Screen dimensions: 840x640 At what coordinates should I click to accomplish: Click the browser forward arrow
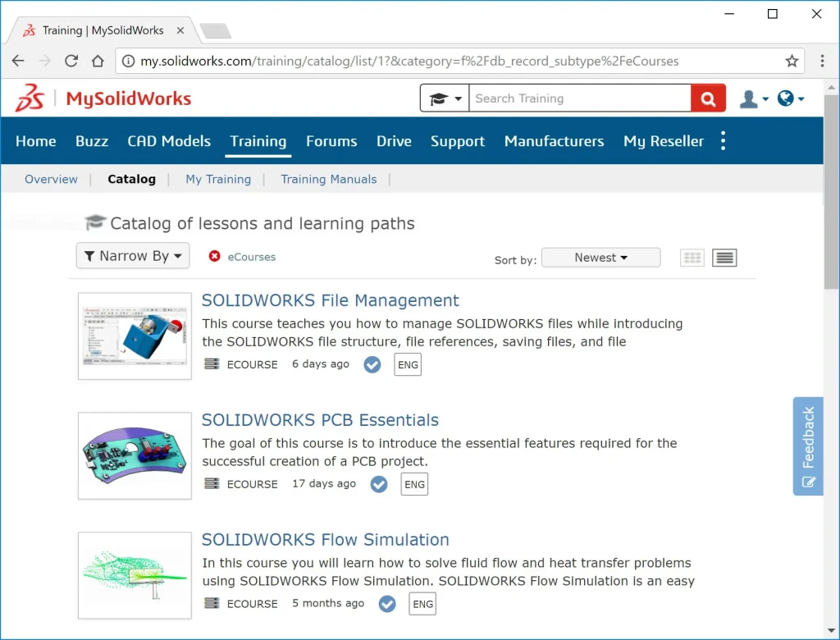[x=44, y=61]
